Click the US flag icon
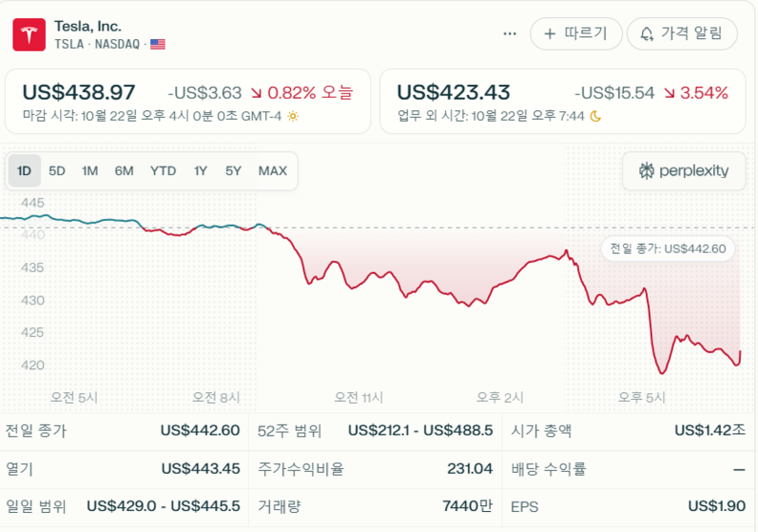The height and width of the screenshot is (532, 758). (158, 44)
